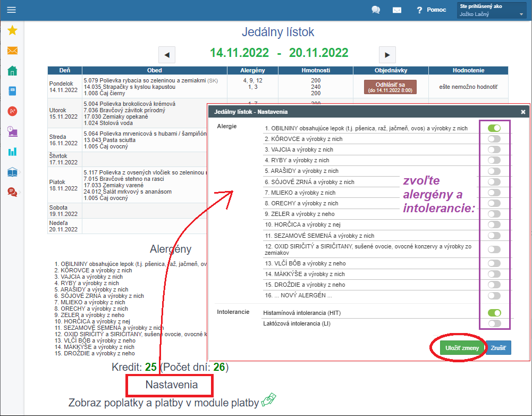Enable the MLIEKO allergen toggle
The height and width of the screenshot is (416, 532).
point(494,193)
